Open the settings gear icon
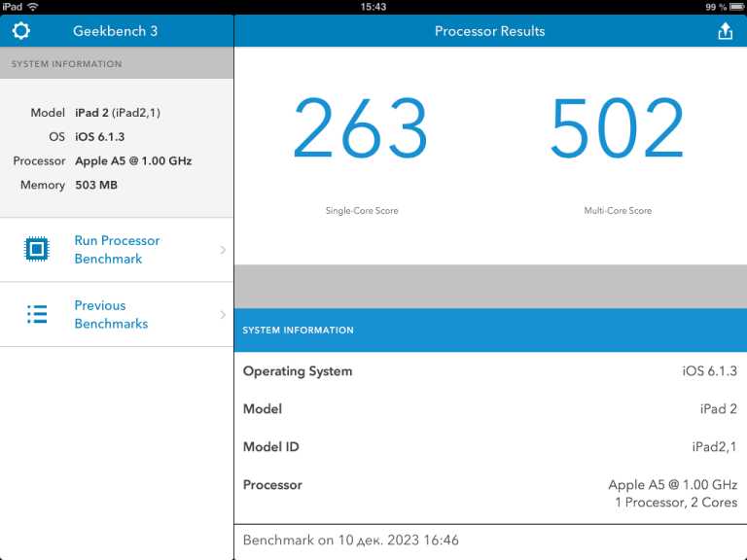The width and height of the screenshot is (747, 560). 21,30
